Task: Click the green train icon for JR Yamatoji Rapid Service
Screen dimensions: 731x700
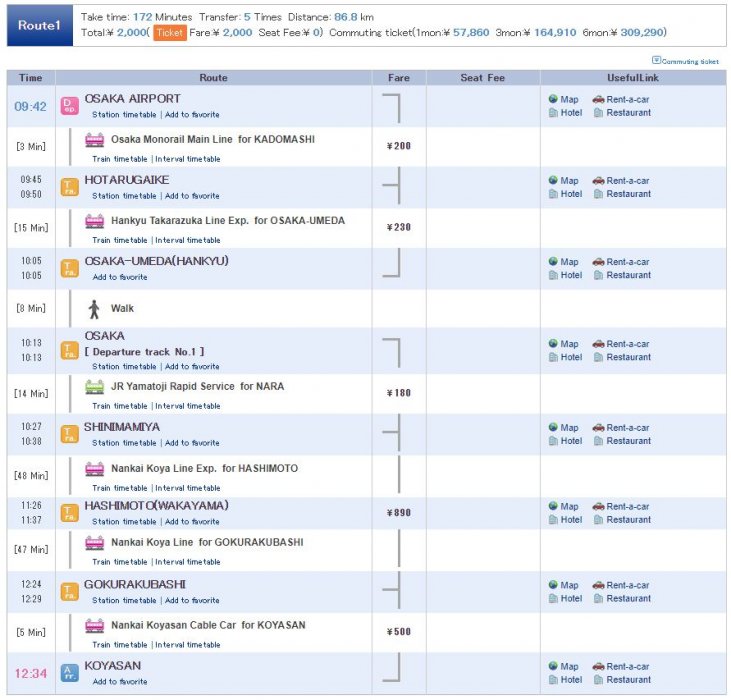Action: (95, 387)
